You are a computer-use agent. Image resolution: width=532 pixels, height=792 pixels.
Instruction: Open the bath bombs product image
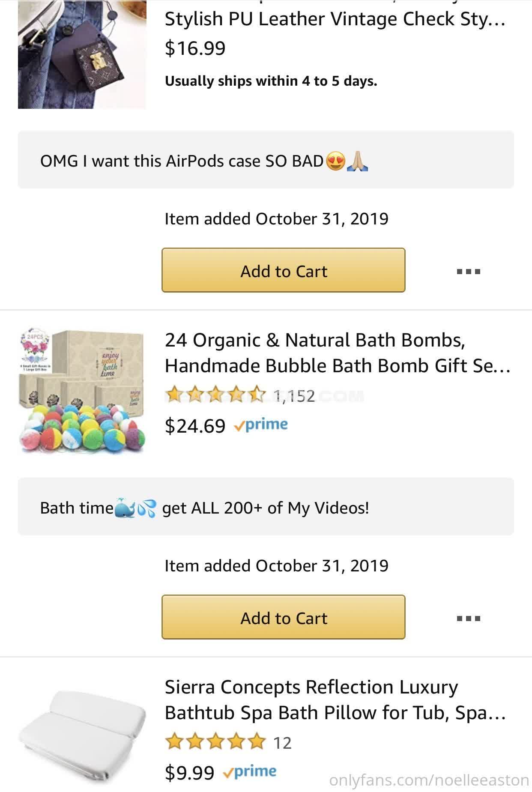(82, 391)
